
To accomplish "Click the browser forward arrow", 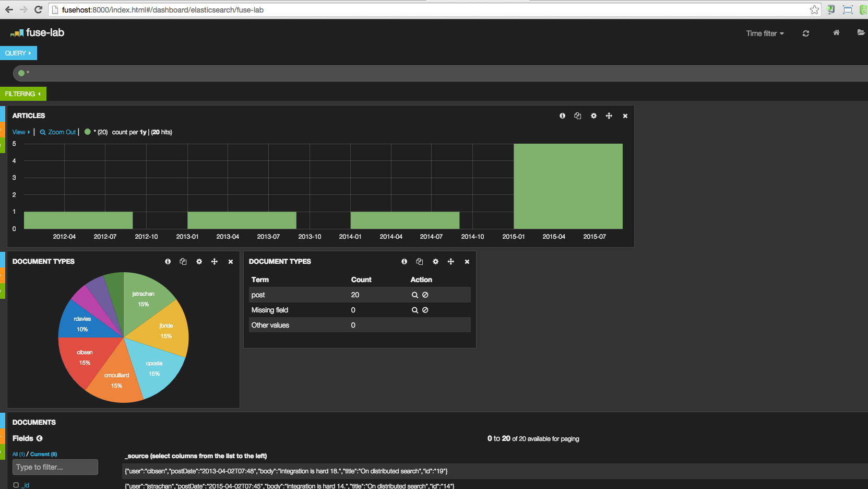I will click(23, 9).
